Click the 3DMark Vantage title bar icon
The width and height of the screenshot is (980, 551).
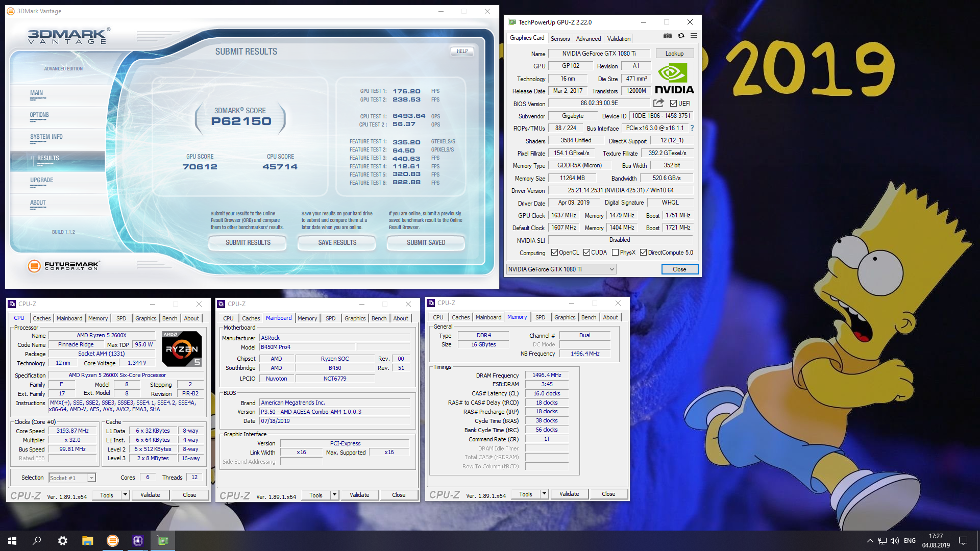(x=11, y=11)
